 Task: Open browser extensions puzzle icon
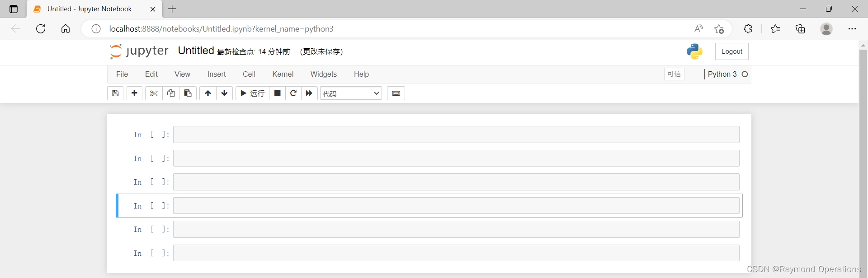pyautogui.click(x=748, y=29)
